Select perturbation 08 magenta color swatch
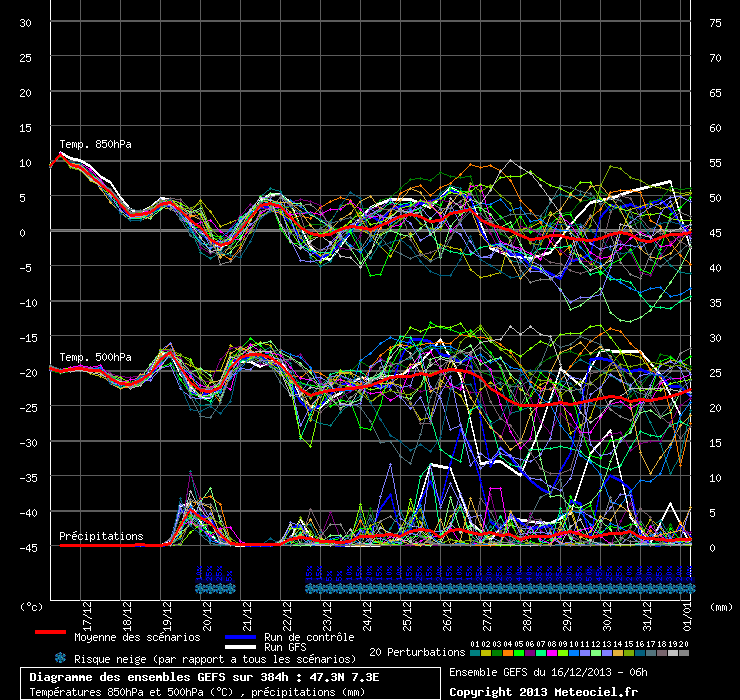Viewport: 740px width, 700px height. [551, 652]
